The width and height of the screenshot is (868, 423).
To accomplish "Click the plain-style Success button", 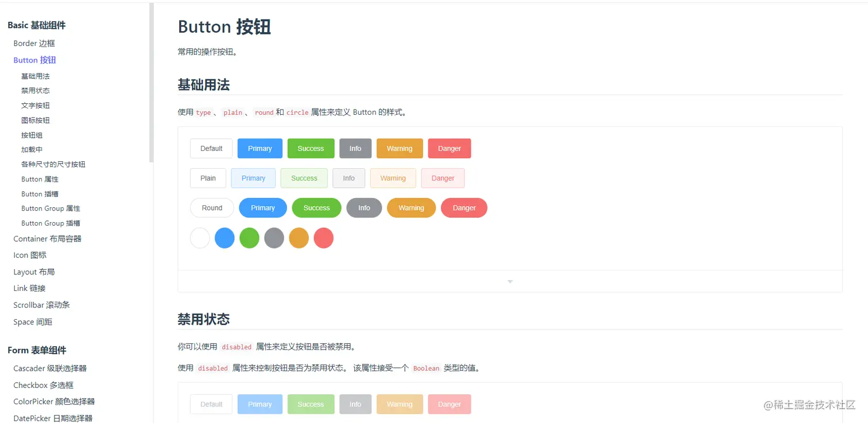I will click(304, 178).
